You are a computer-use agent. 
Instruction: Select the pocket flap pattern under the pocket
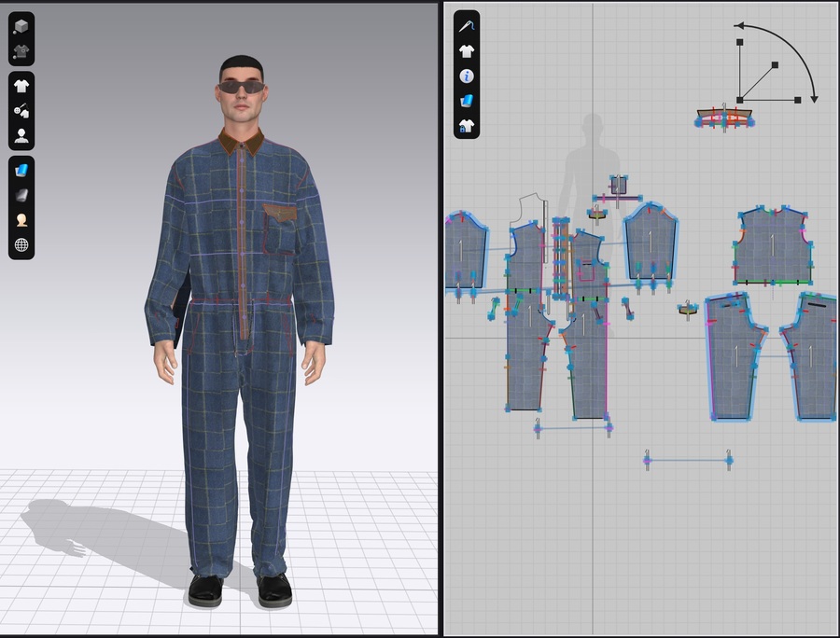tap(596, 215)
